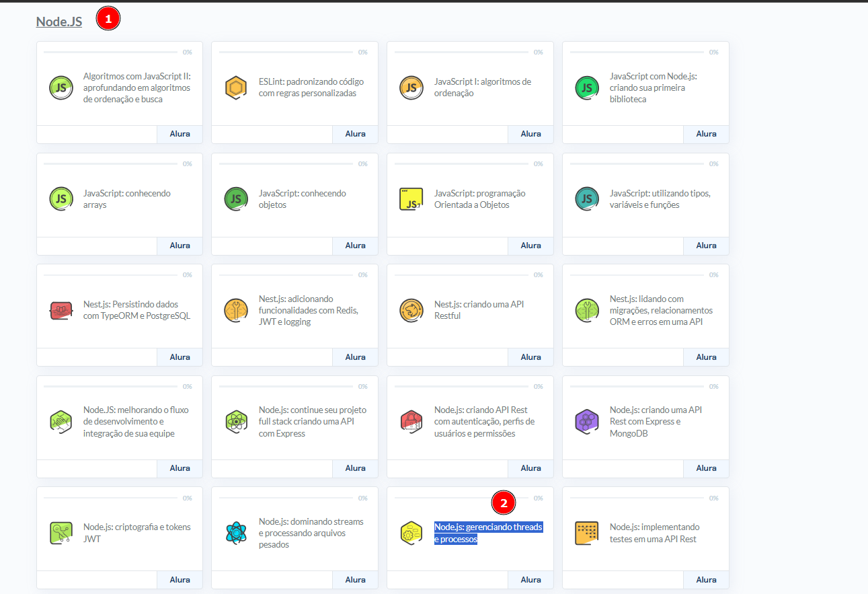Open course 'JavaScript I: algoritmos de ordenação'
Image resolution: width=868 pixels, height=594 pixels.
click(x=483, y=87)
